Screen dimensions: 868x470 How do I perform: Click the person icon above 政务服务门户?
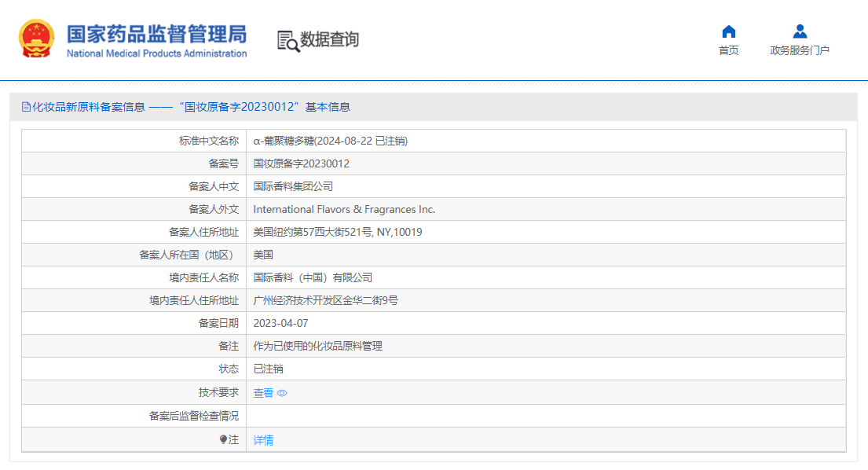tap(800, 31)
